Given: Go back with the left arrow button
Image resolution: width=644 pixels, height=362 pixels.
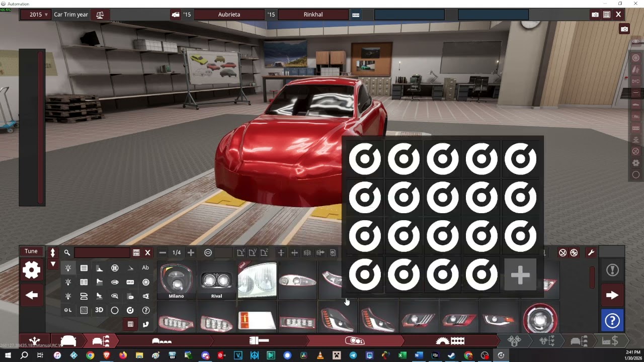Looking at the screenshot, I should 31,296.
